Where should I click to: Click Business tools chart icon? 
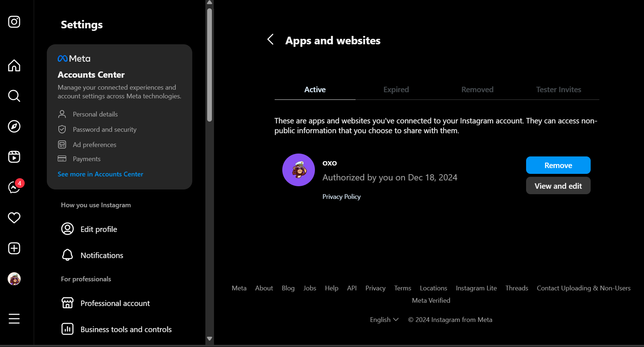67,329
